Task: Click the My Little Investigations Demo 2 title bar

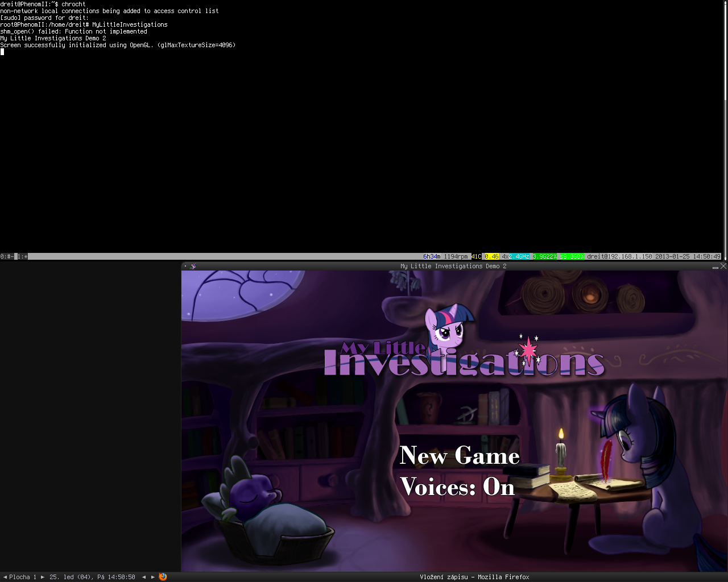Action: (453, 266)
